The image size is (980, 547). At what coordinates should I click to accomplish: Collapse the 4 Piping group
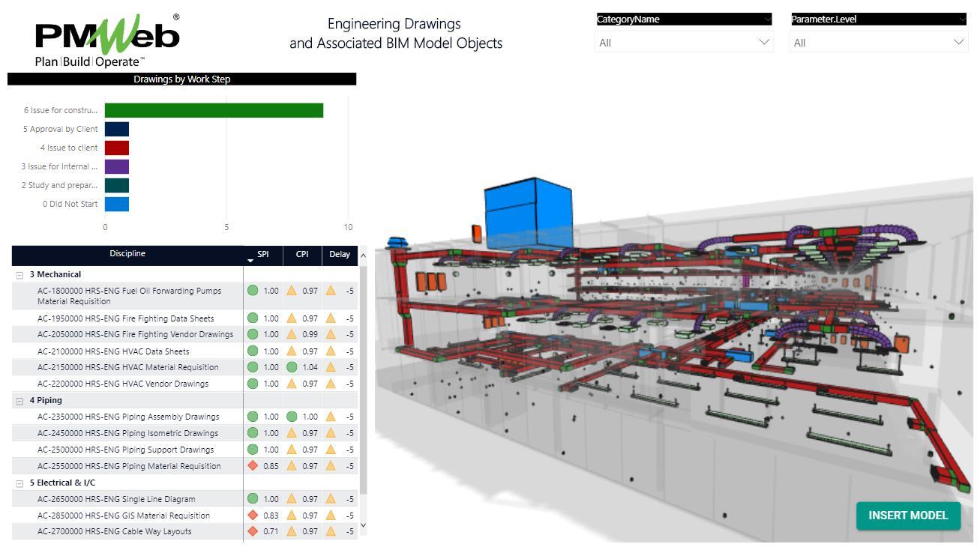[x=20, y=401]
